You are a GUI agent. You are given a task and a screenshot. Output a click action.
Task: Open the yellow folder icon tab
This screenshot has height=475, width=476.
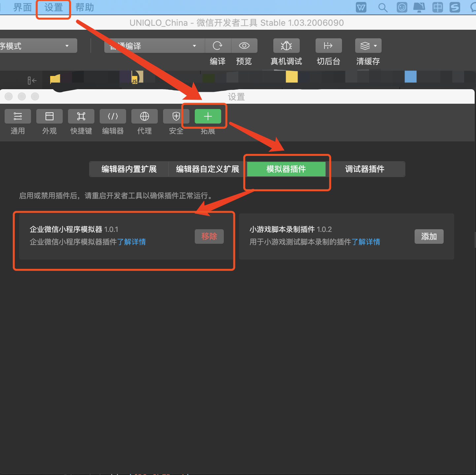pyautogui.click(x=55, y=79)
